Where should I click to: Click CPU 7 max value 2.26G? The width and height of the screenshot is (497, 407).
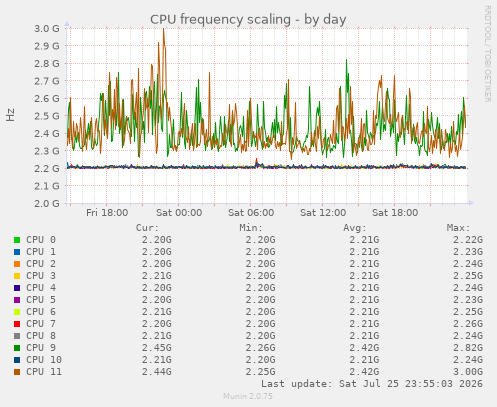click(468, 324)
